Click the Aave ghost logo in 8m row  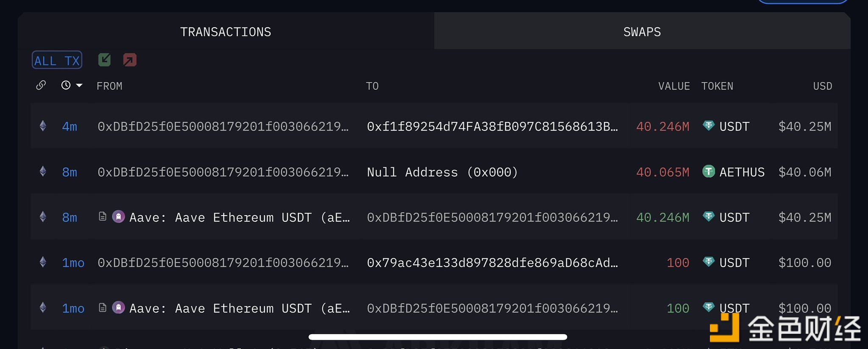click(118, 217)
